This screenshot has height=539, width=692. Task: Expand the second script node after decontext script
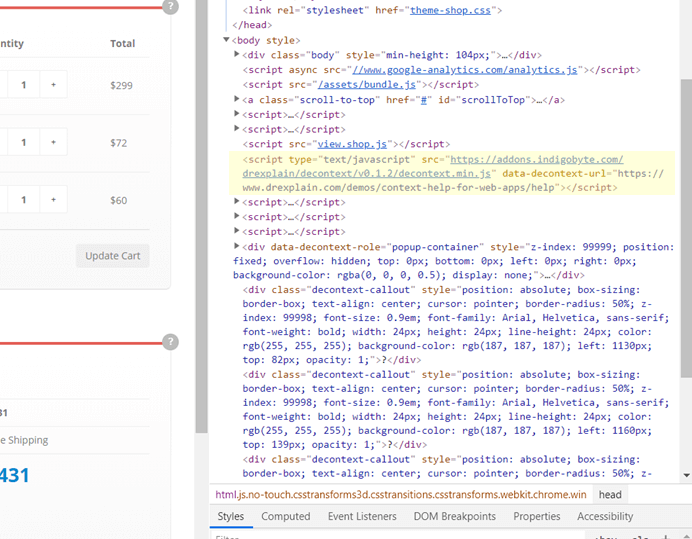click(237, 216)
